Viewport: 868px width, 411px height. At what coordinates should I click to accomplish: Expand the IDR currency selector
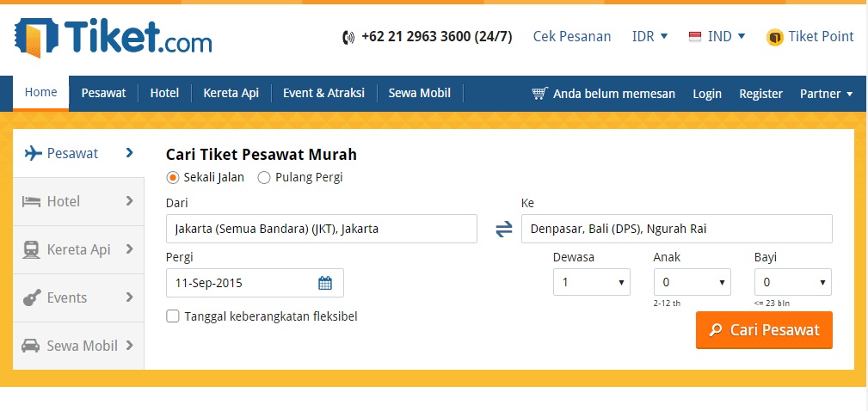(x=649, y=36)
